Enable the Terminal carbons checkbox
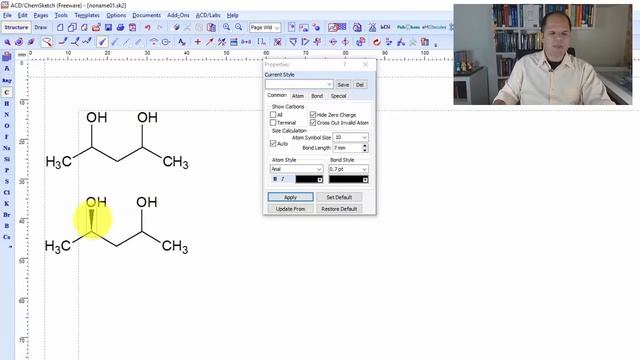The width and height of the screenshot is (640, 360). click(x=273, y=122)
